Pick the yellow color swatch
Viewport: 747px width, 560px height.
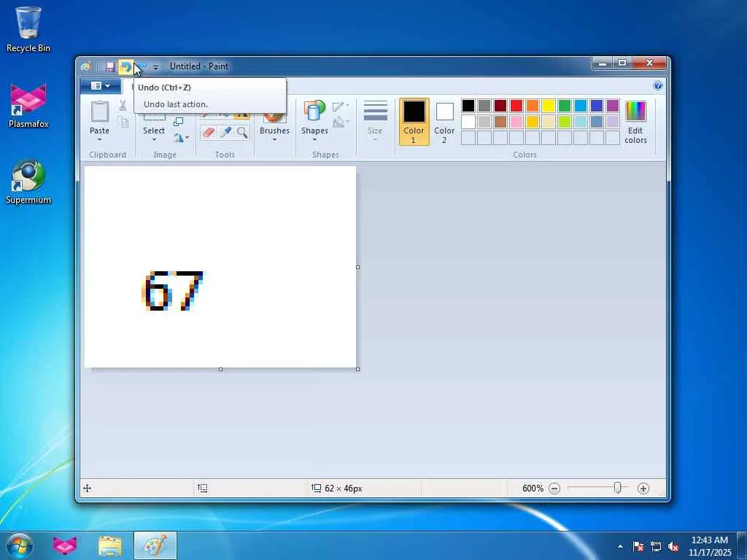[549, 105]
